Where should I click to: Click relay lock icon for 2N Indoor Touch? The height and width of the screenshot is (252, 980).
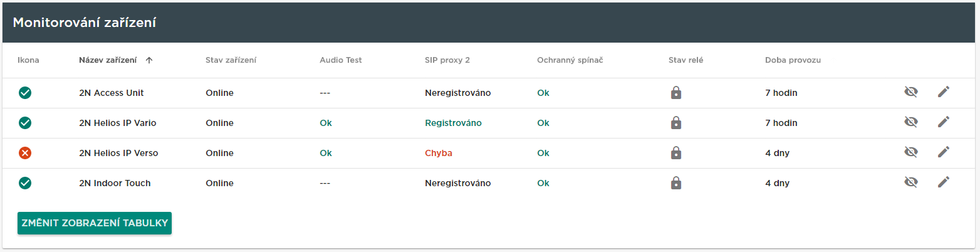coord(676,183)
